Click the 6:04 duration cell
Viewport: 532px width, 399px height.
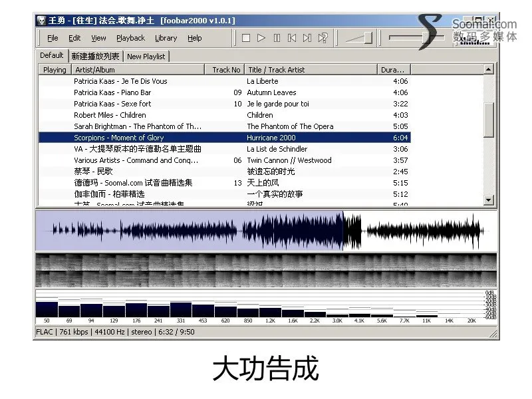pos(400,138)
